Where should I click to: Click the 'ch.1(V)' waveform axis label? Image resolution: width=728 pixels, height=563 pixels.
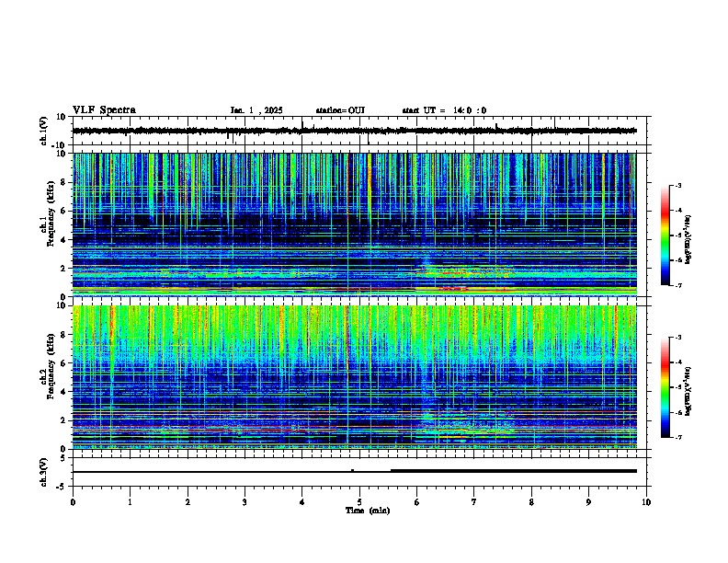tap(44, 131)
